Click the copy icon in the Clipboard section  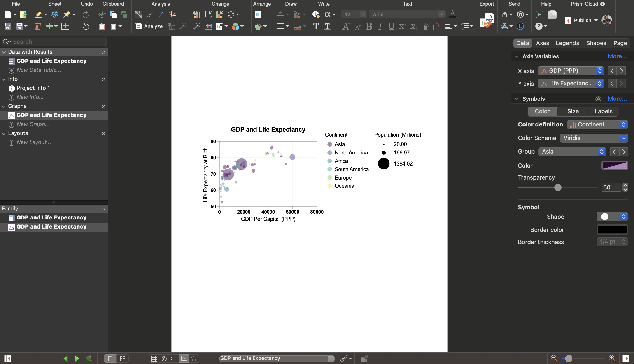[x=113, y=14]
